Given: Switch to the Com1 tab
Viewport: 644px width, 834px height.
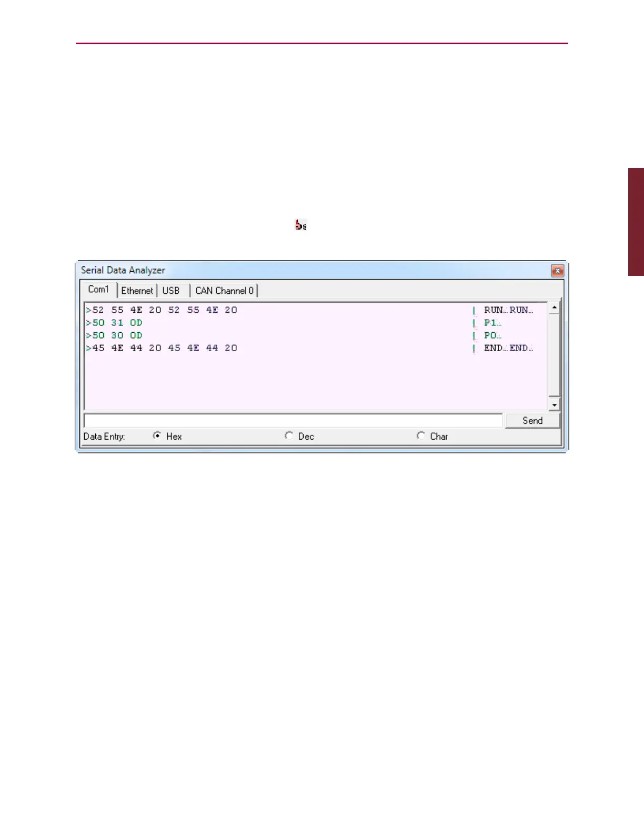Looking at the screenshot, I should [98, 290].
